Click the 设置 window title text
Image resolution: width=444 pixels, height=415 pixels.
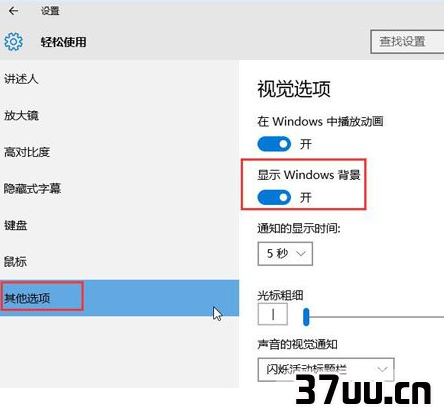click(50, 11)
